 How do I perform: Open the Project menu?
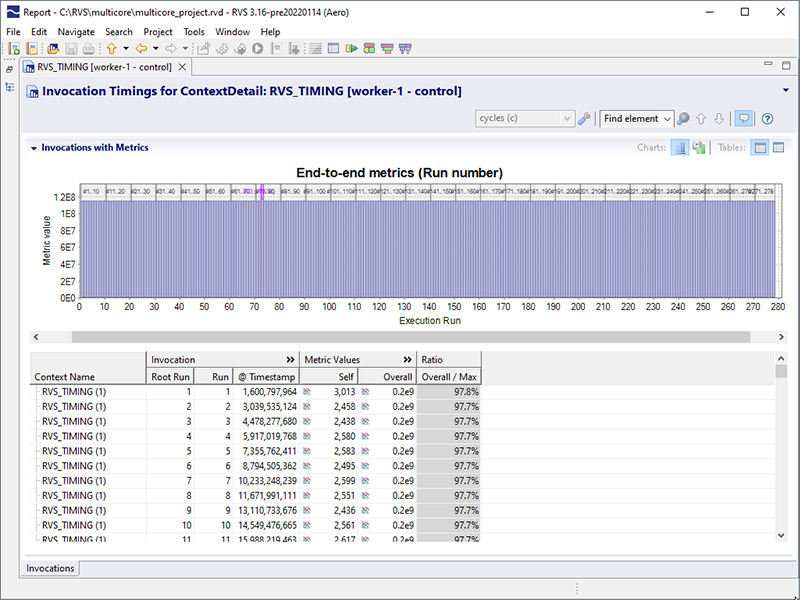click(x=158, y=32)
